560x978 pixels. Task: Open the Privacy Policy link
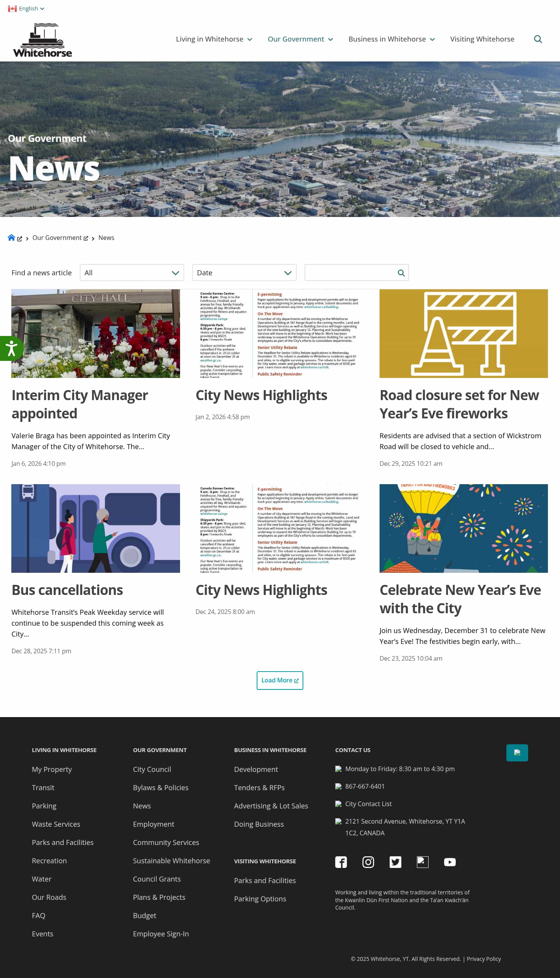(x=484, y=959)
